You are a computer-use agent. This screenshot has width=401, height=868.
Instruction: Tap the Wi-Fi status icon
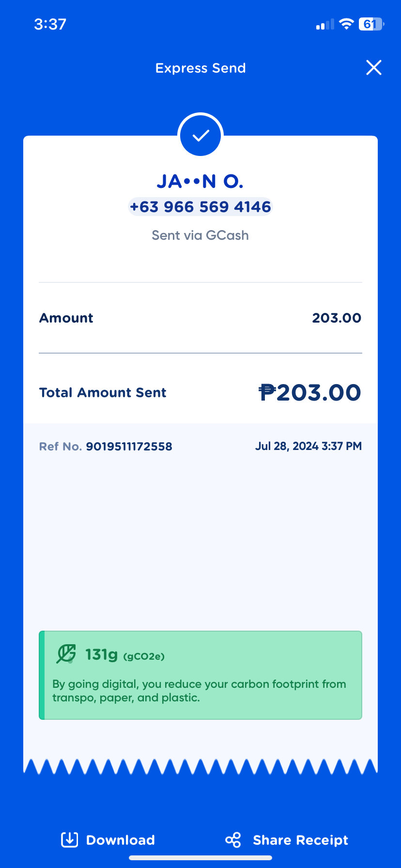click(346, 24)
